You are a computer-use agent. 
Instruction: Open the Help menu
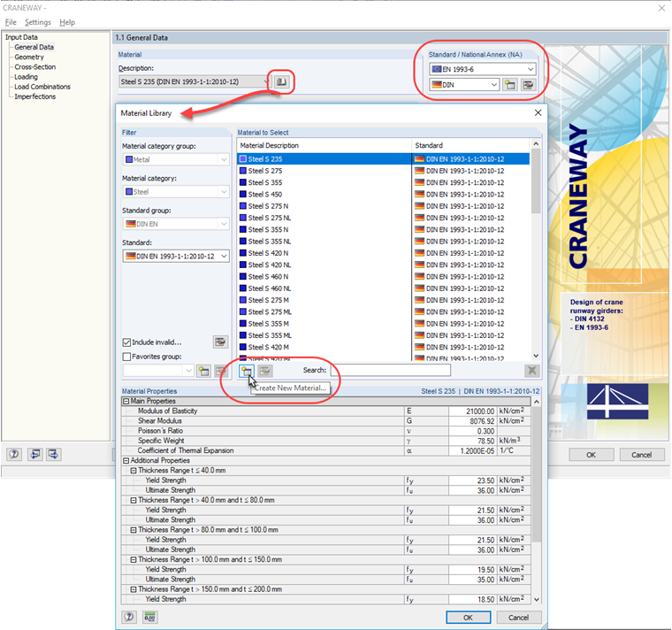tap(67, 22)
